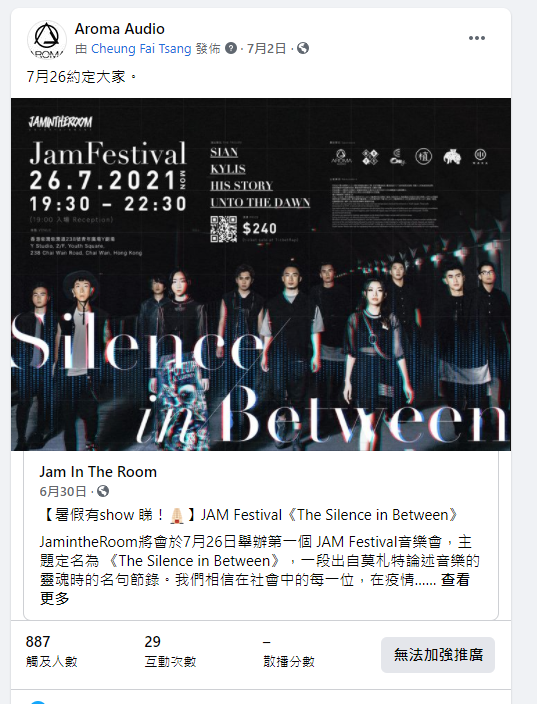Click the 散播分數 distribution score stat
This screenshot has height=704, width=537.
[x=289, y=651]
